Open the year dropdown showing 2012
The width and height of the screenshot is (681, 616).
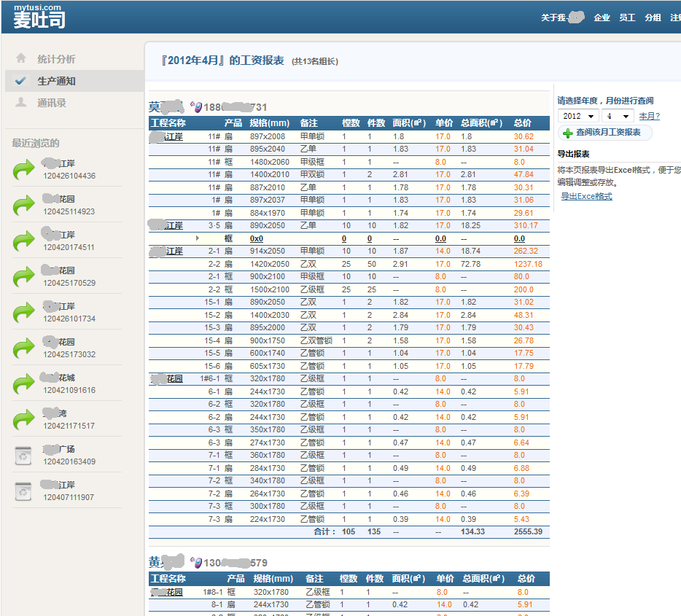click(x=578, y=117)
